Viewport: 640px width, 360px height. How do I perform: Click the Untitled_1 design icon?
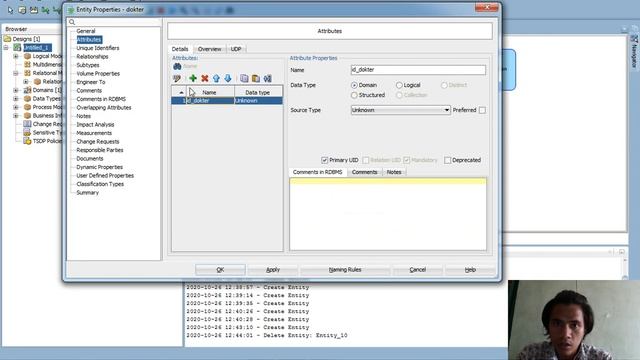17,48
